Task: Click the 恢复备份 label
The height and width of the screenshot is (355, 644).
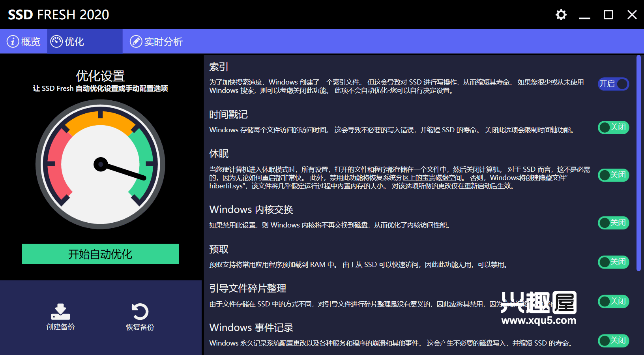Action: (140, 327)
